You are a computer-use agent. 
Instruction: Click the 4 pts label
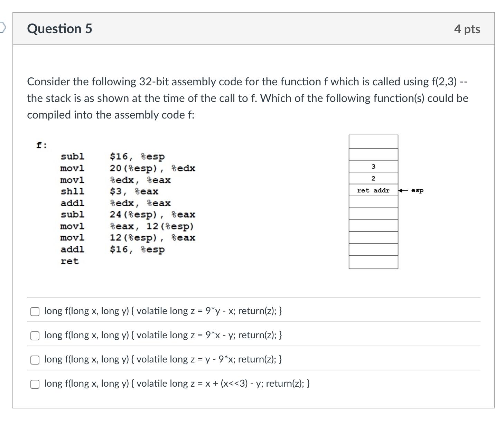(x=467, y=29)
